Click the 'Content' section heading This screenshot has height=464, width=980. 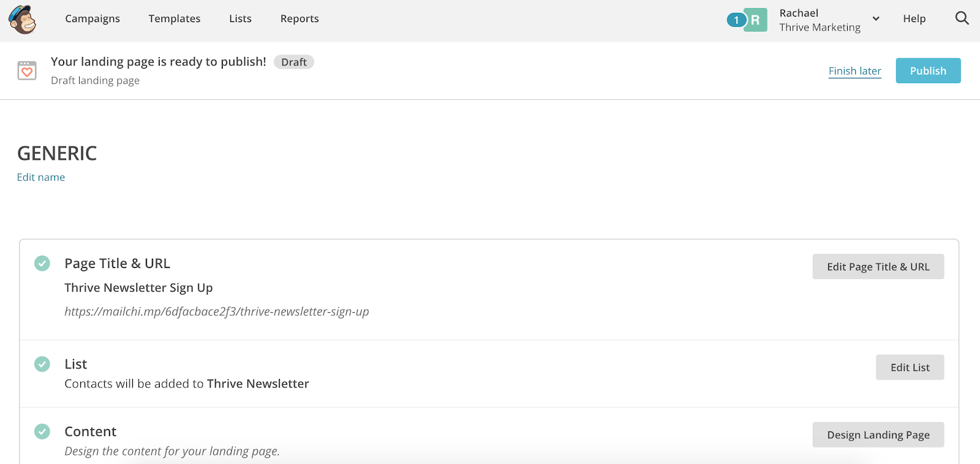point(90,432)
